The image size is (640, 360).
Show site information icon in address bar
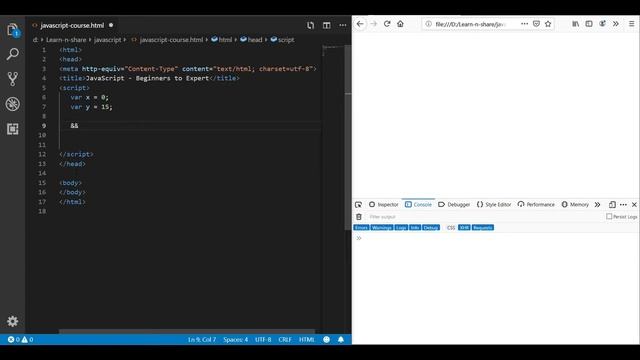point(429,24)
